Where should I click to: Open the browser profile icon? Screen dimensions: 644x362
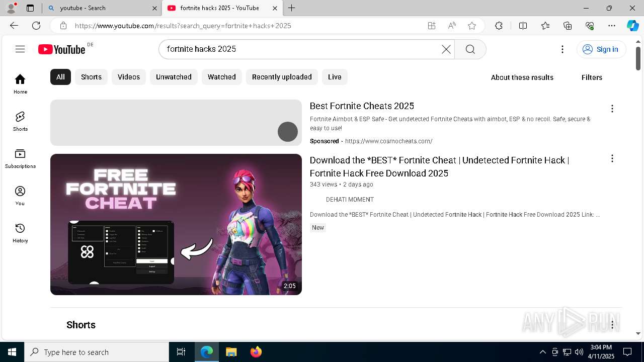click(x=11, y=8)
